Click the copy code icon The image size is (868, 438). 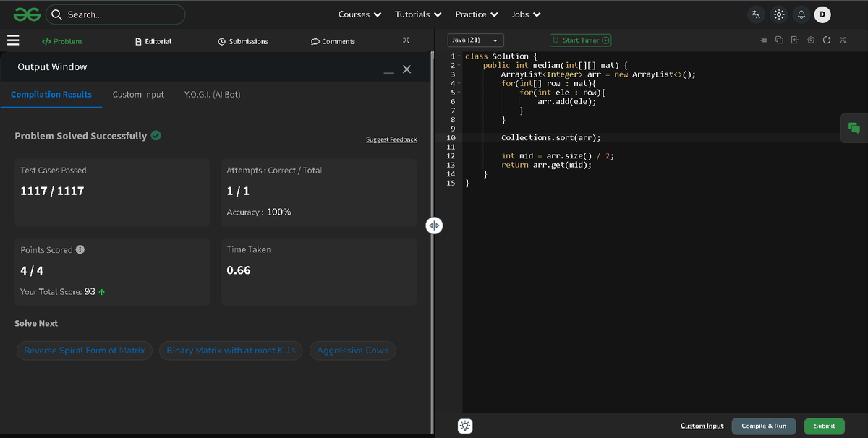click(x=779, y=40)
